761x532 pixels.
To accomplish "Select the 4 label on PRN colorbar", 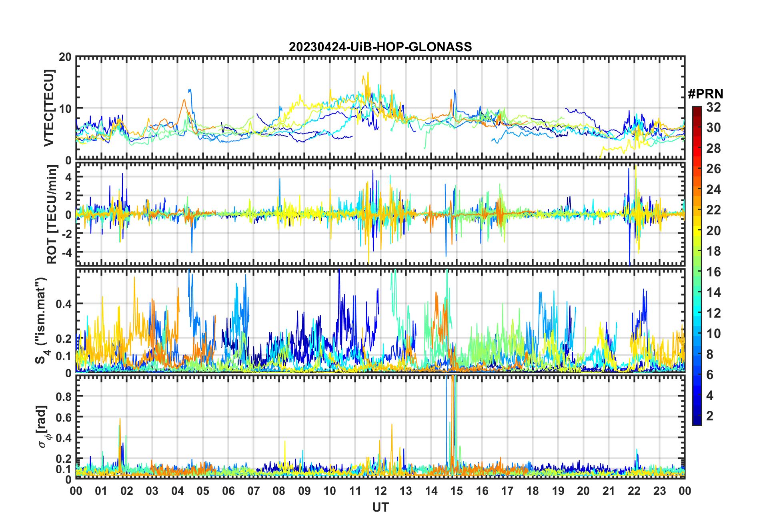I will click(x=710, y=396).
